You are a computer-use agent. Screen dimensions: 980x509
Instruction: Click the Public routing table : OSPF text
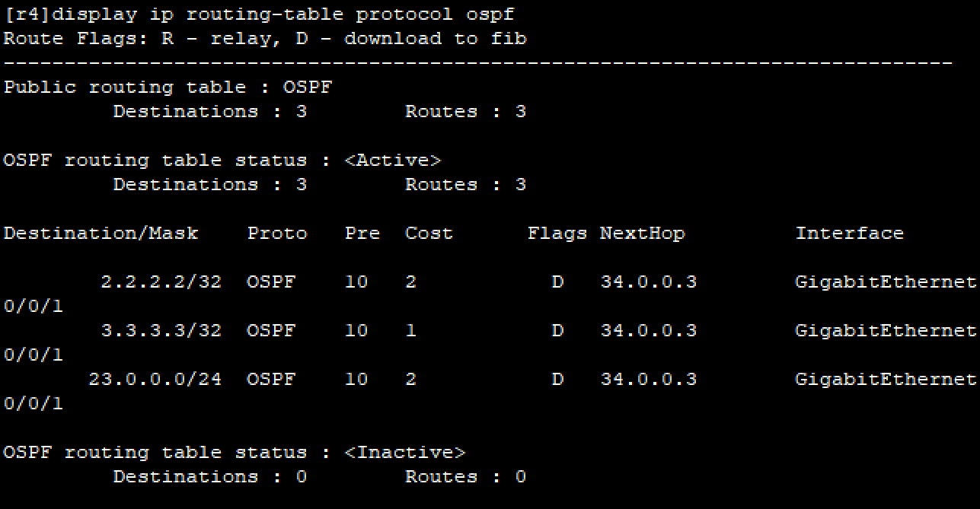[168, 87]
